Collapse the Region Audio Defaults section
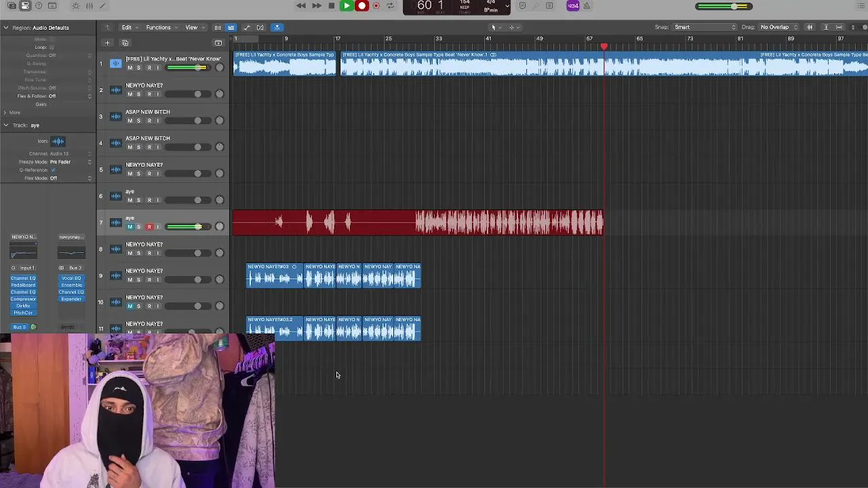868x488 pixels. coord(6,28)
